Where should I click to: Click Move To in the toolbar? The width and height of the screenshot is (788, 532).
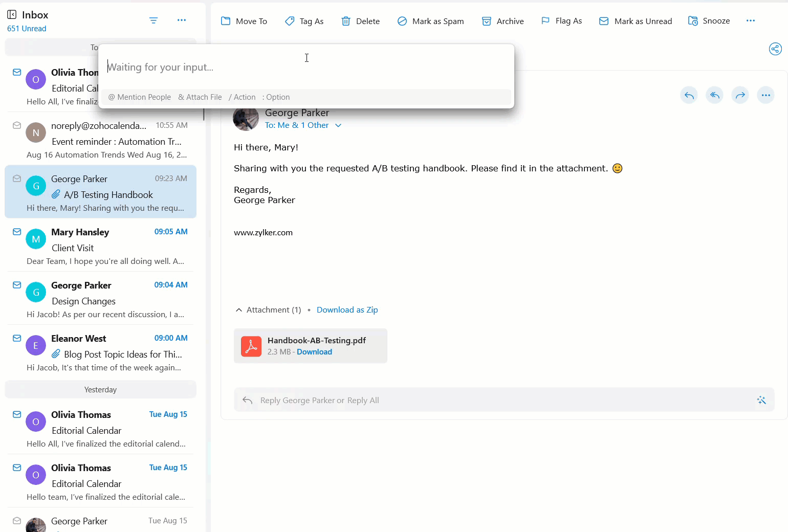[244, 21]
